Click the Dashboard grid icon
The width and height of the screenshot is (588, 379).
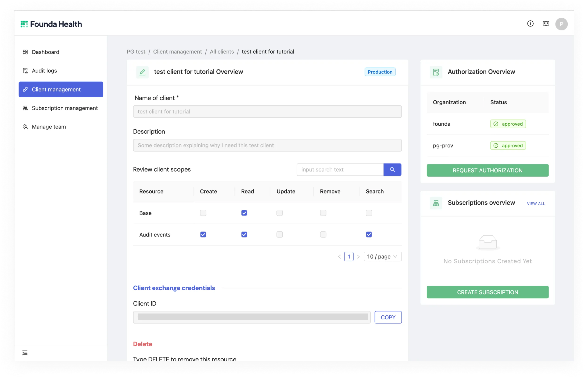[25, 52]
